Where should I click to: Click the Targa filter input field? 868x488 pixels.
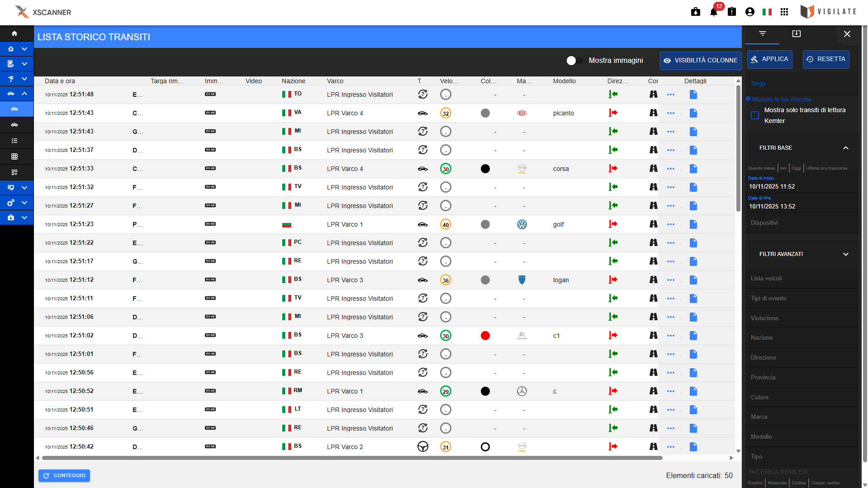pyautogui.click(x=802, y=84)
